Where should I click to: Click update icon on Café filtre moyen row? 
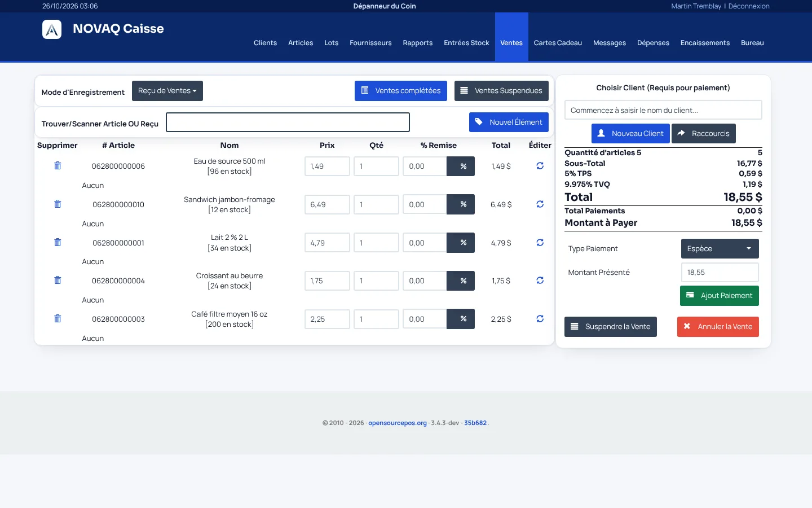(540, 319)
